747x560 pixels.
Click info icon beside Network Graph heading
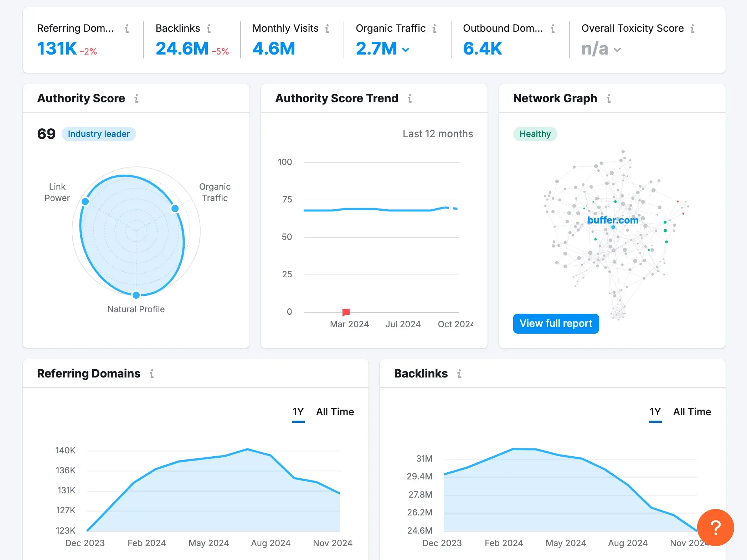[x=608, y=98]
